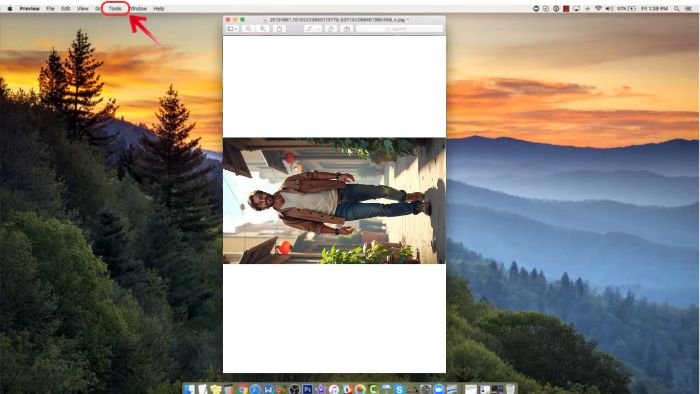The image size is (700, 394).
Task: Click the jpg file name in title bar
Action: click(338, 20)
